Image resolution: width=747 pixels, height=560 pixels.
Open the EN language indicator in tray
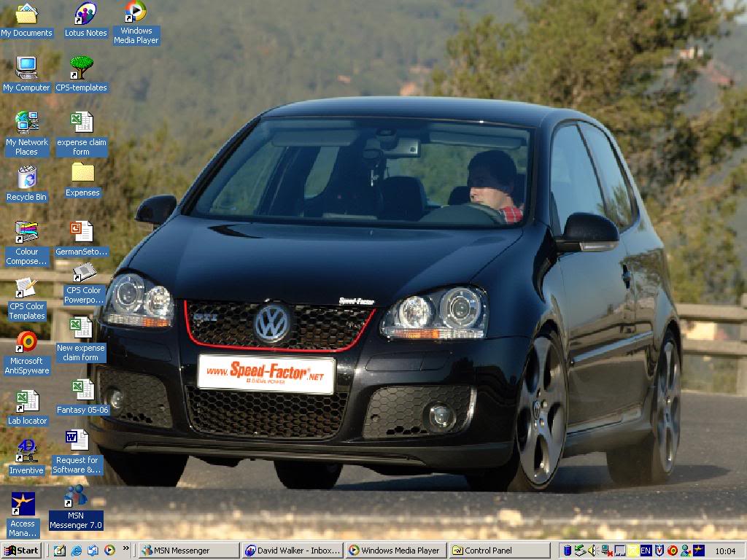pyautogui.click(x=646, y=551)
